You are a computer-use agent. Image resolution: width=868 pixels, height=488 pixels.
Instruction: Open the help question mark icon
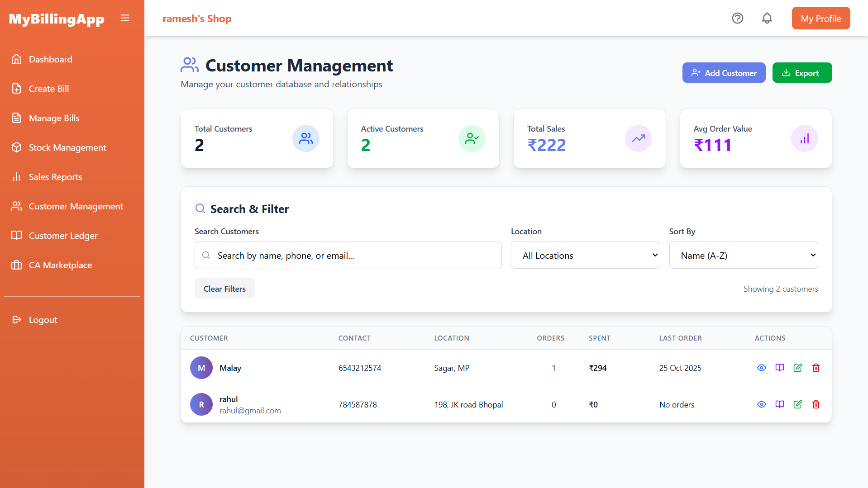click(x=737, y=18)
